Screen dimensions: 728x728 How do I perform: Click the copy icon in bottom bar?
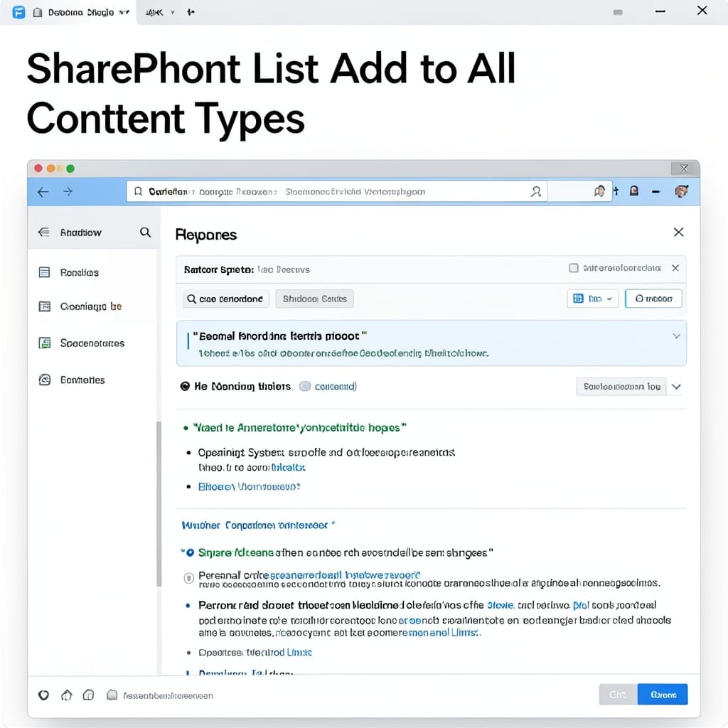point(88,695)
